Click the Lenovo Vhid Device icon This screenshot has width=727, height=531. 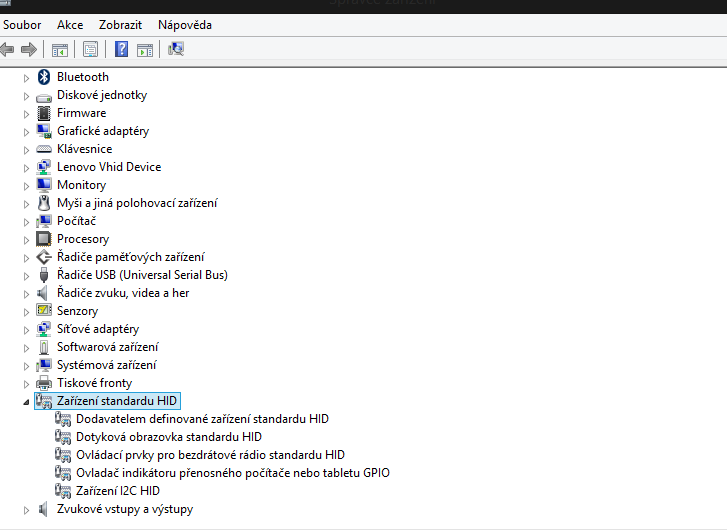(44, 167)
